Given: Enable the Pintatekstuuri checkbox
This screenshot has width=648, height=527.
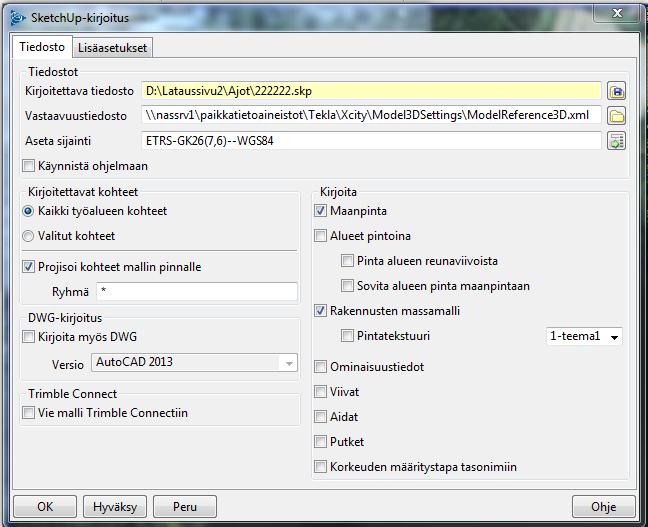Looking at the screenshot, I should (347, 336).
